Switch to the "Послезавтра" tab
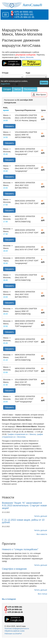Image resolution: width=49 pixels, height=644 pixels. click(x=30, y=89)
